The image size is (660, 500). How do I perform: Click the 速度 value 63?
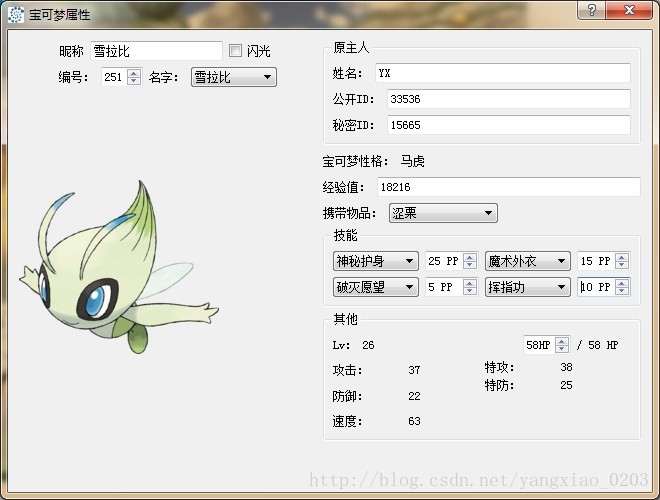pos(414,421)
